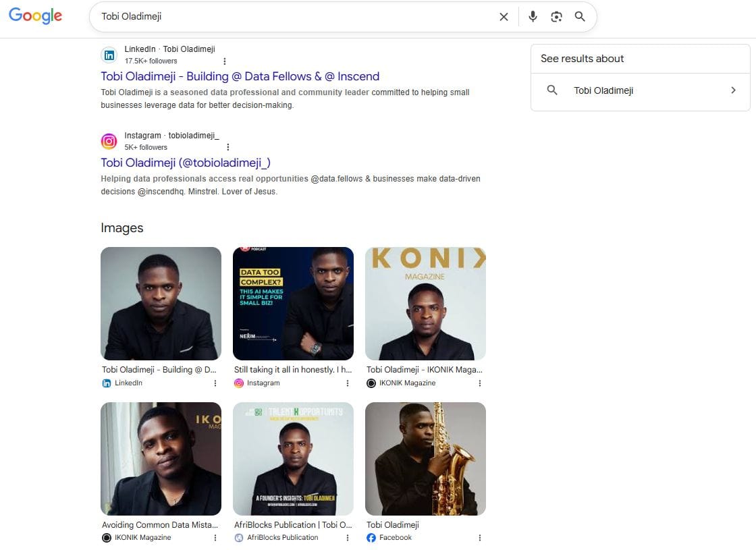Viewport: 756px width, 550px height.
Task: Open the Tobi Oladimeji LinkedIn result title
Action: 240,76
